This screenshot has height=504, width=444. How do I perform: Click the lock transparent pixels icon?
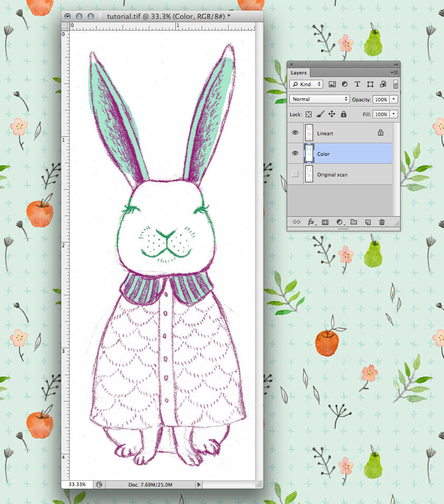point(308,114)
